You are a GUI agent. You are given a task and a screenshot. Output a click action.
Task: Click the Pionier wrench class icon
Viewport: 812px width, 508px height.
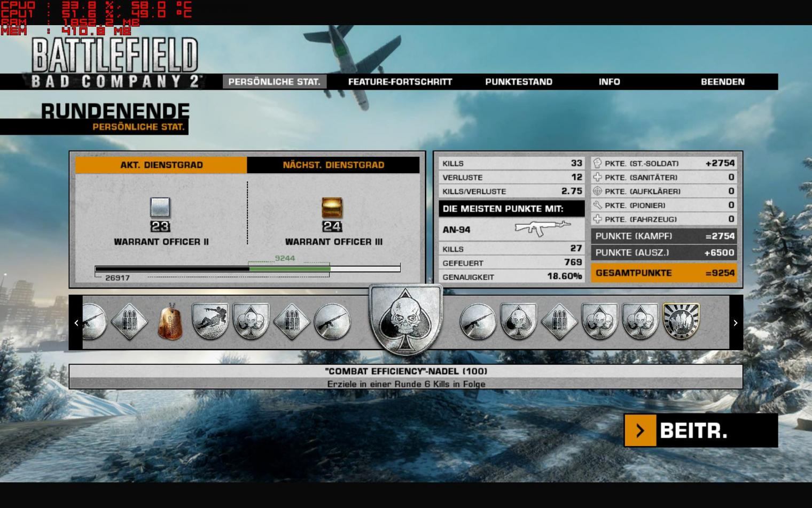click(x=597, y=205)
